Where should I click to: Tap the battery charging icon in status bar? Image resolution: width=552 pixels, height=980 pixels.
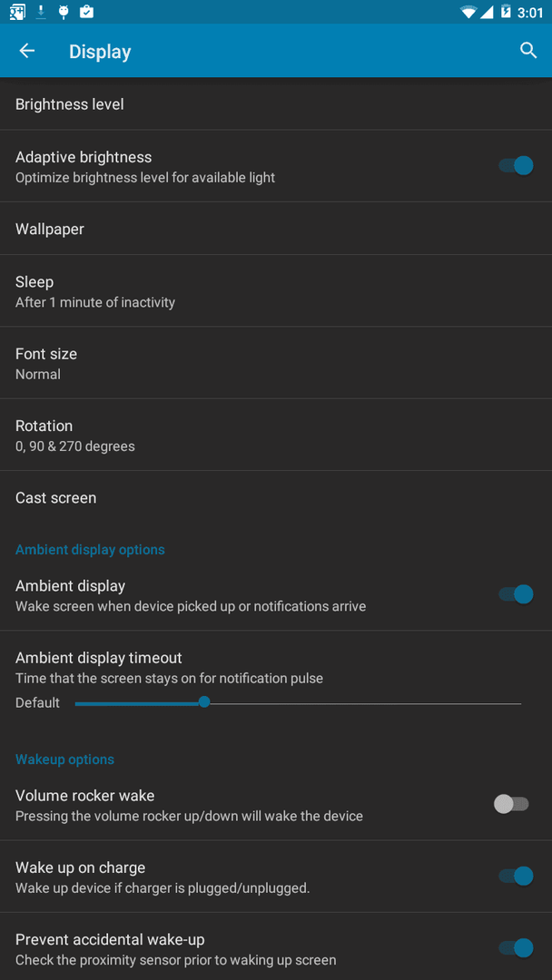pos(506,12)
